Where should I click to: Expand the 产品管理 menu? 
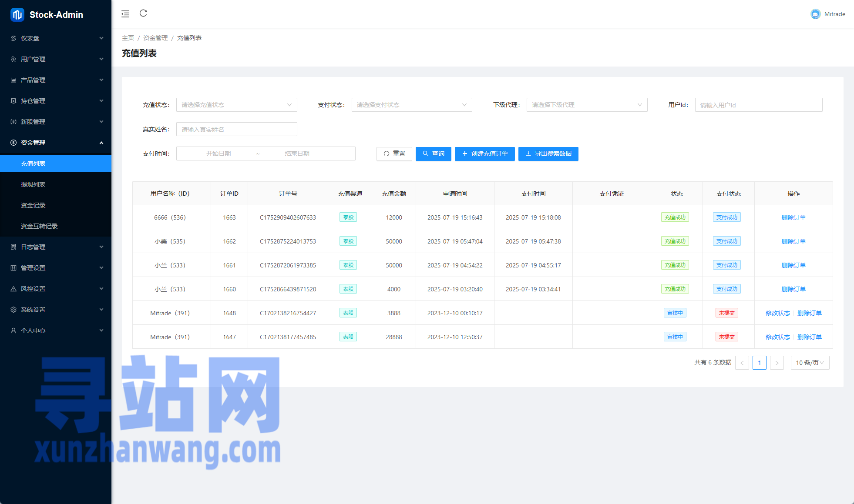(56, 80)
